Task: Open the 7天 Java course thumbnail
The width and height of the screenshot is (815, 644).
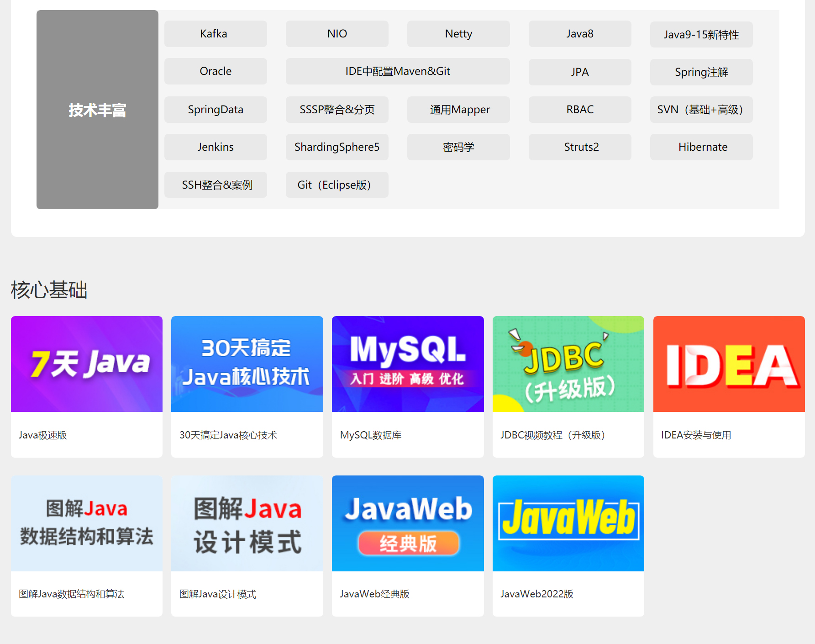Action: tap(87, 364)
